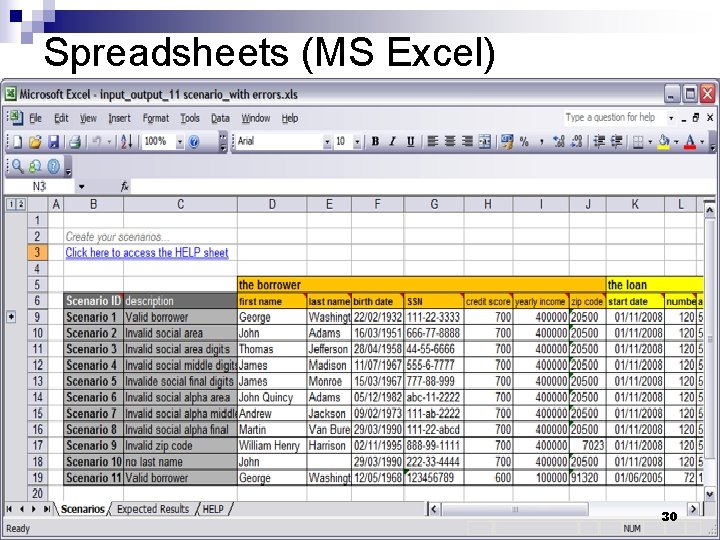Click the Open folder icon

coord(35,142)
